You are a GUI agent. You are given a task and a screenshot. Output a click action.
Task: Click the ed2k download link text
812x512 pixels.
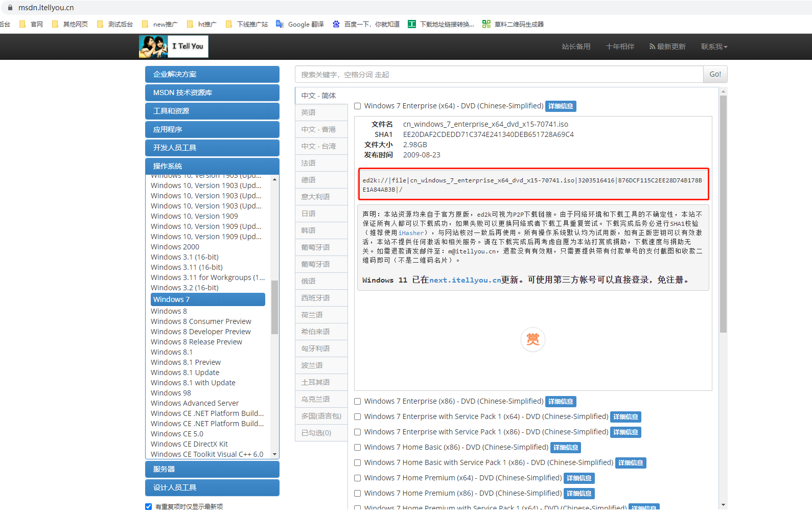pos(532,185)
